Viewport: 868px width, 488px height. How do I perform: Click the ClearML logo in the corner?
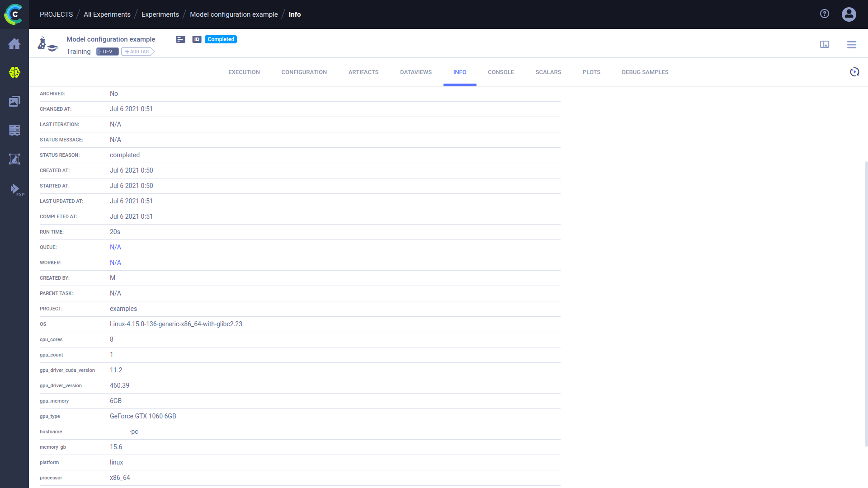14,14
